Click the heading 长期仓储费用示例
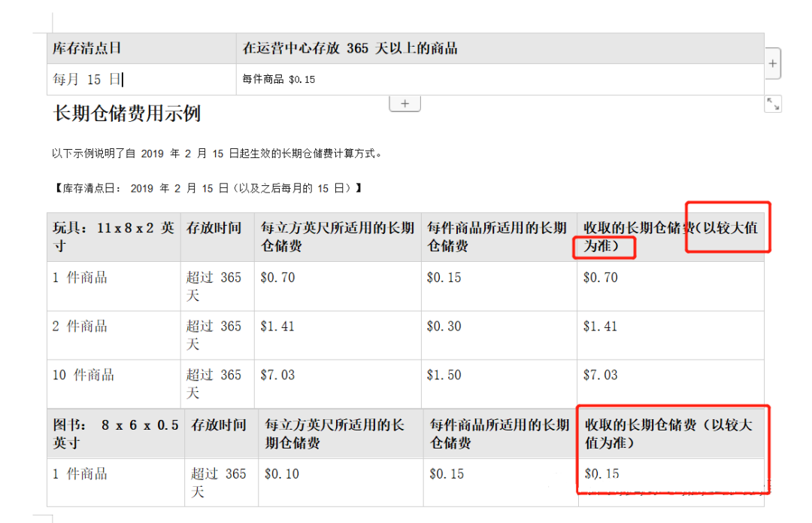 [127, 113]
